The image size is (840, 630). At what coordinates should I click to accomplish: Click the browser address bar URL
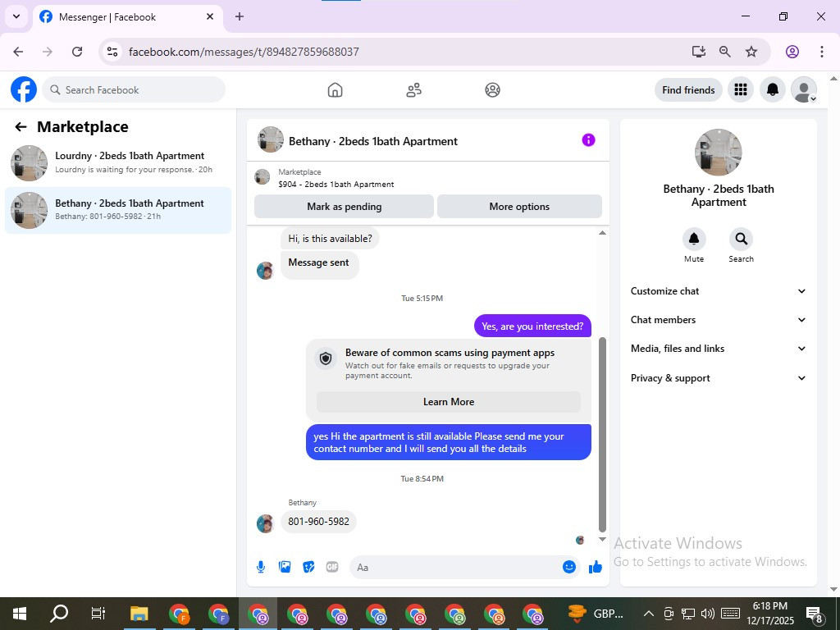(x=244, y=52)
